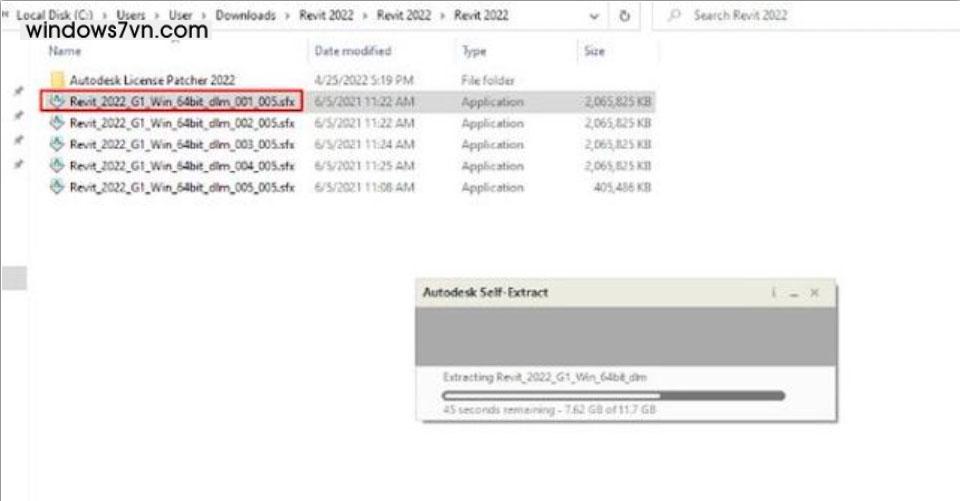Click the first Revit 2022 breadcrumb
Screen dimensions: 960x501
click(x=326, y=15)
